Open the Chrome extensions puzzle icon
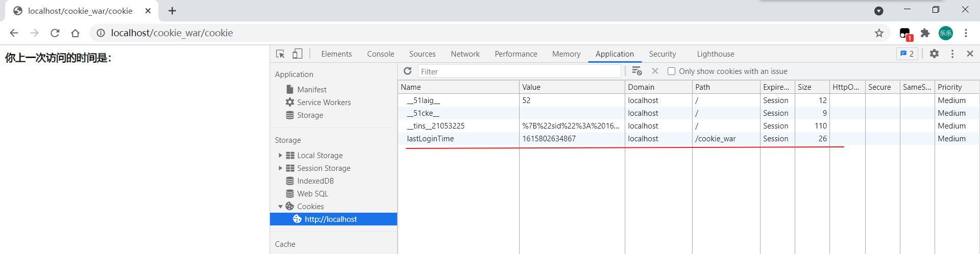This screenshot has height=254, width=980. point(925,33)
